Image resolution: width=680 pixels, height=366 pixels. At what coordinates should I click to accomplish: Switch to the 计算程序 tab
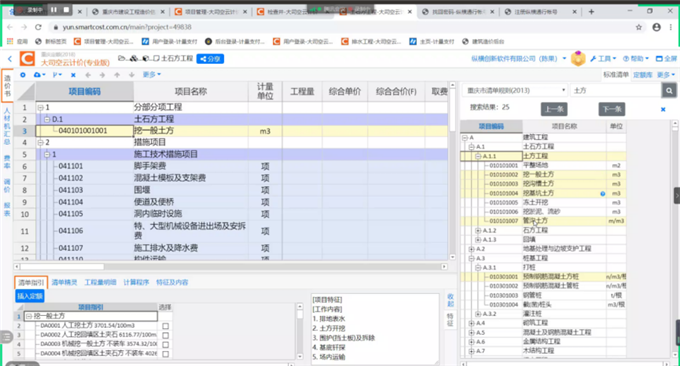(x=136, y=282)
